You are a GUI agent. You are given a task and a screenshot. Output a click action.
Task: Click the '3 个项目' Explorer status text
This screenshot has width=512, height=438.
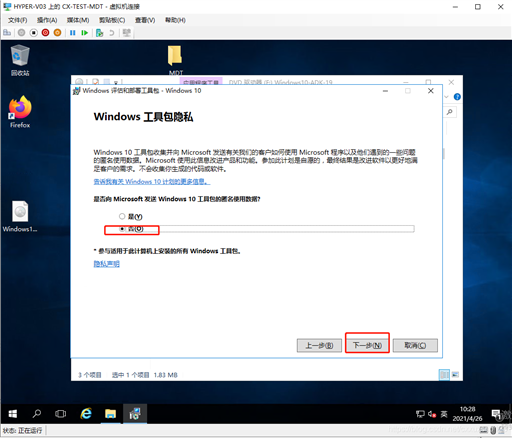tap(90, 375)
